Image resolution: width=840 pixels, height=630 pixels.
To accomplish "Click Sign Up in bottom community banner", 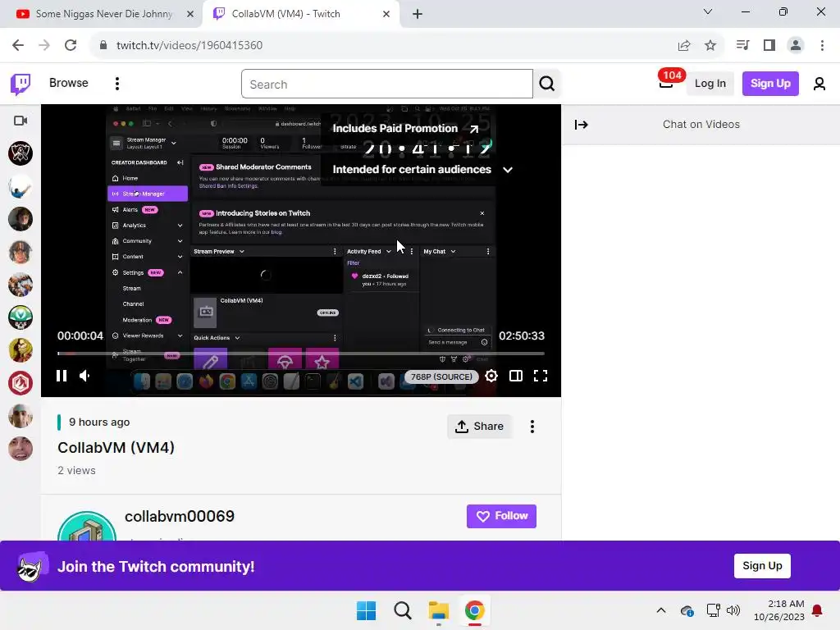I will (762, 566).
